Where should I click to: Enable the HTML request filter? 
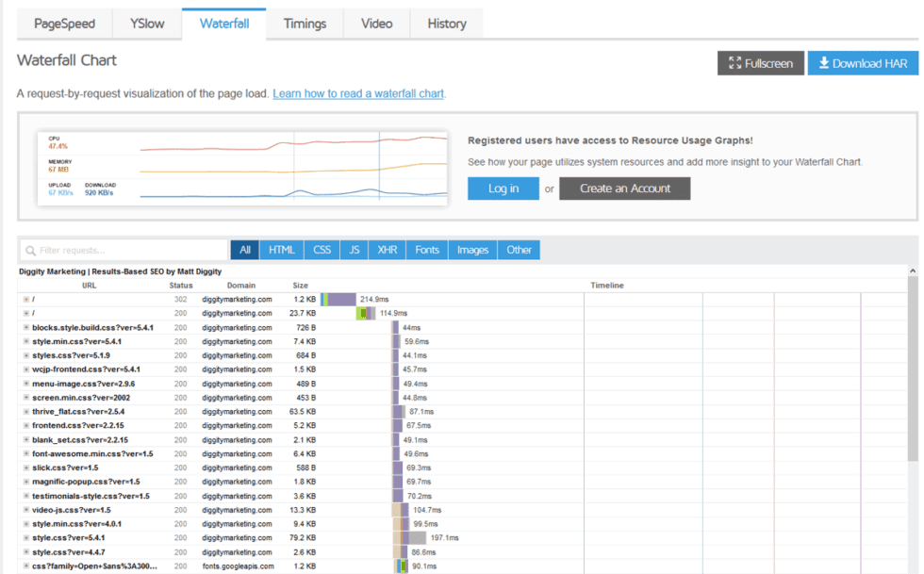click(281, 249)
